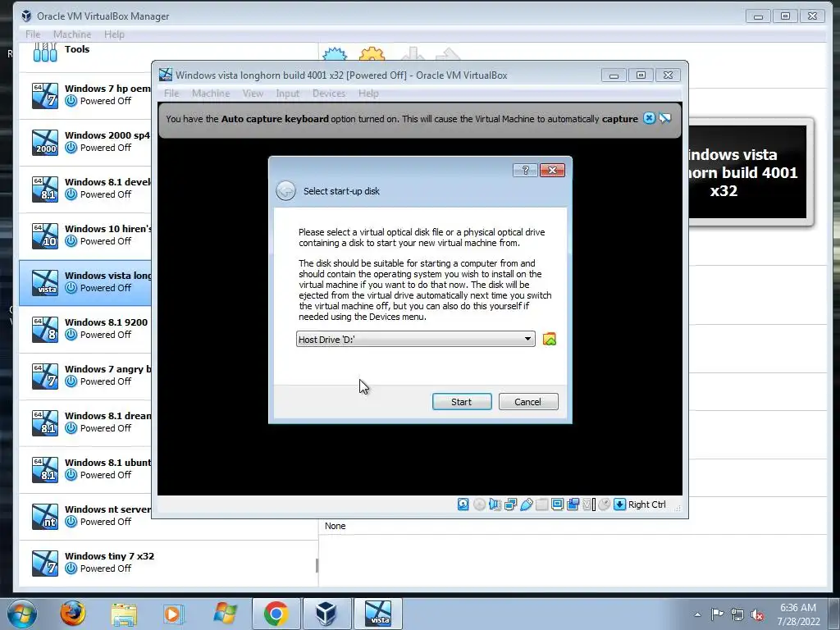Select Windows 2000 sp4 VM
Image resolution: width=840 pixels, height=630 pixels.
click(85, 142)
